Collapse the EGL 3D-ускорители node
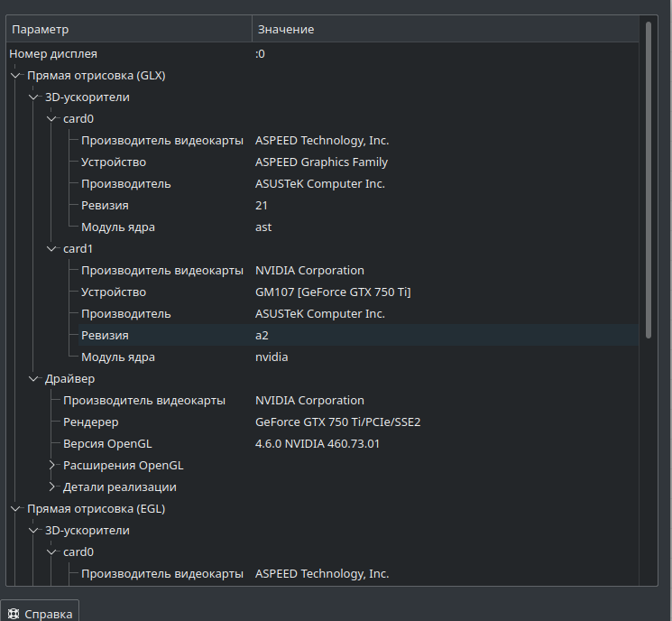 33,531
